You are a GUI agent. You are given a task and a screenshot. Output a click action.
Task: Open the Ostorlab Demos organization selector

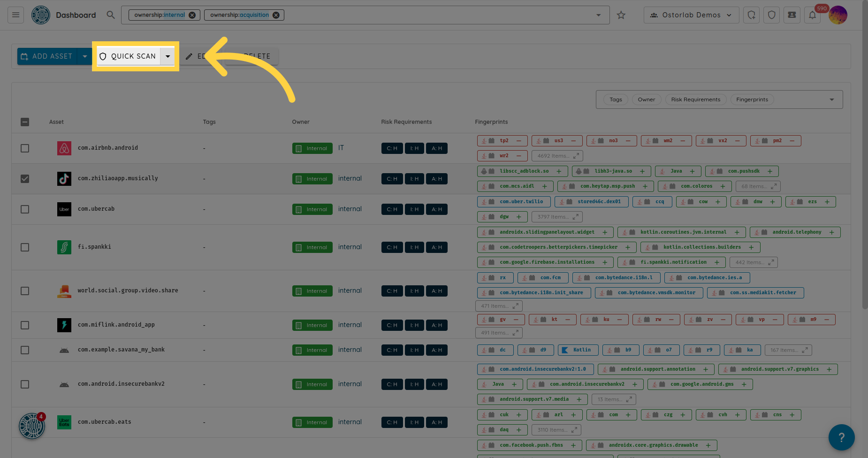[691, 15]
